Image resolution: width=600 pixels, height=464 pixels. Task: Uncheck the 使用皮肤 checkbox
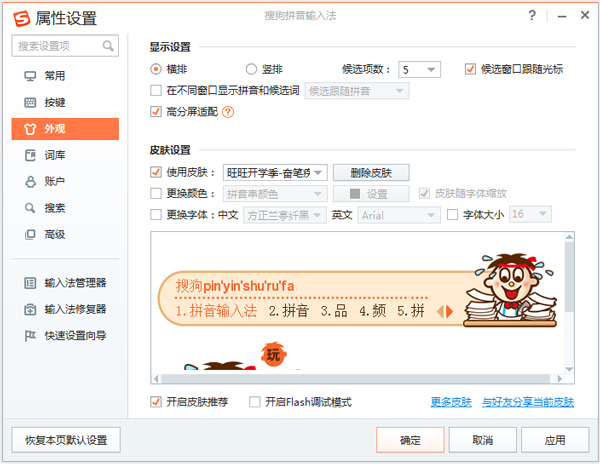156,172
